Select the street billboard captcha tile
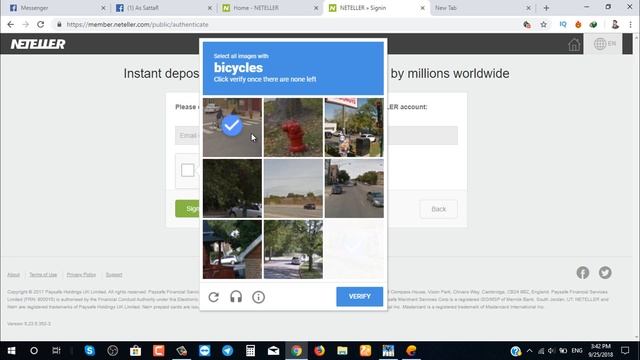The width and height of the screenshot is (640, 360). pyautogui.click(x=354, y=127)
